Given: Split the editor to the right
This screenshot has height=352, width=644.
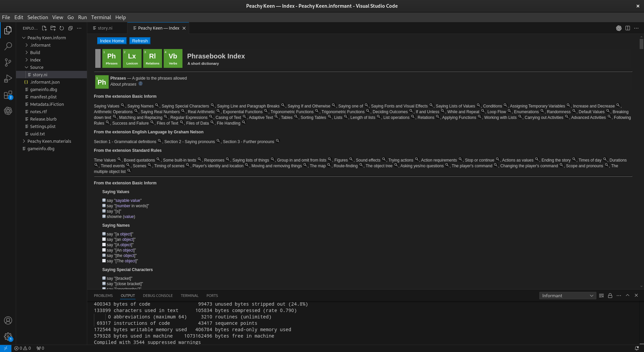Looking at the screenshot, I should click(x=628, y=28).
